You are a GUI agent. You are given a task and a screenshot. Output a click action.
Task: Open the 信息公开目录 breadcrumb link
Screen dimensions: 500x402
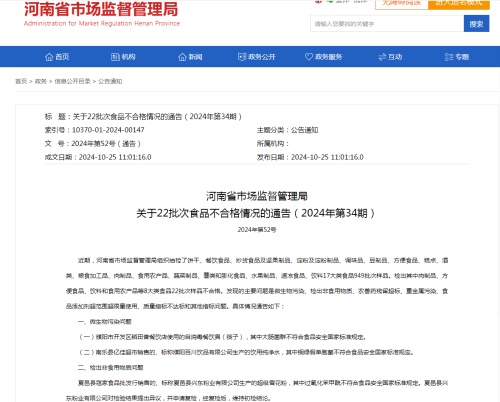click(x=72, y=81)
